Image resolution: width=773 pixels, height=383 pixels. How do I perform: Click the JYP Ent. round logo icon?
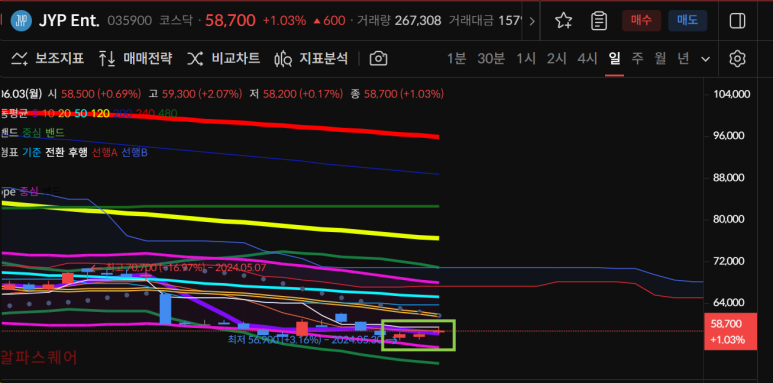click(x=21, y=21)
